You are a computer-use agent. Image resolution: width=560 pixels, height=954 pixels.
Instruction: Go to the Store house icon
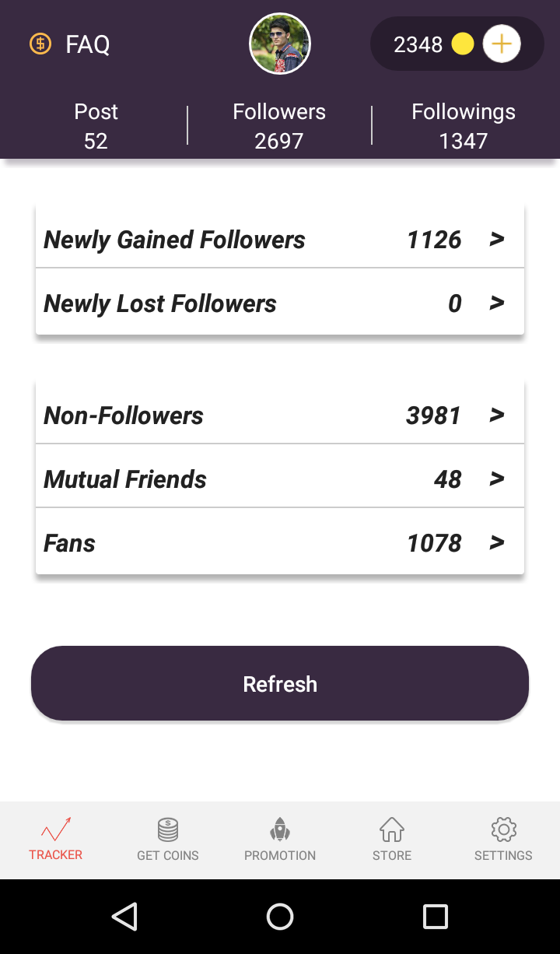(392, 829)
